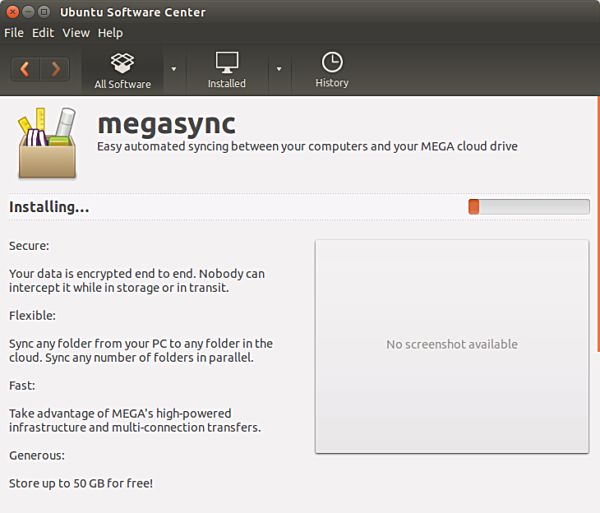600x513 pixels.
Task: Click the 'Fast:' heading text
Action: (22, 385)
